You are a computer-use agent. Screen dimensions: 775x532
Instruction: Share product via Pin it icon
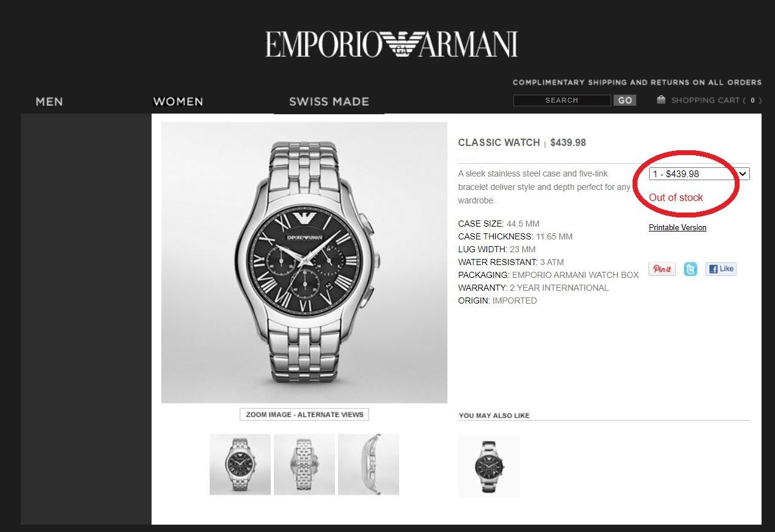(x=662, y=269)
